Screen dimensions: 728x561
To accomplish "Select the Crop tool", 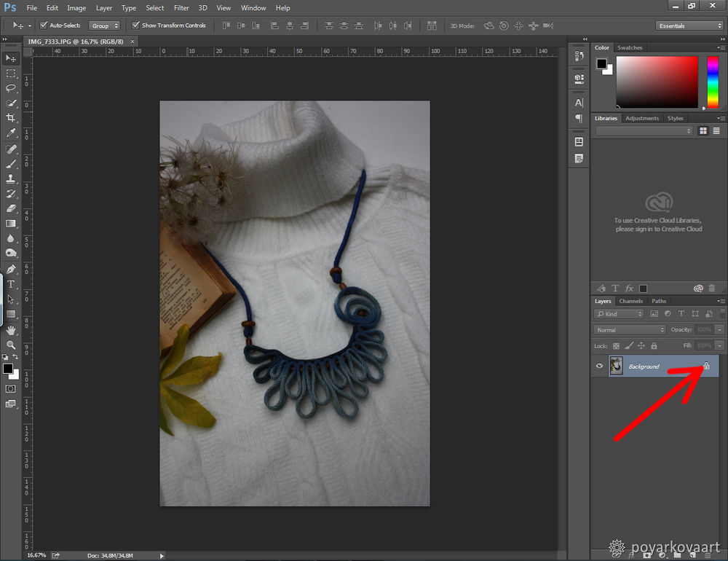I will [x=11, y=118].
